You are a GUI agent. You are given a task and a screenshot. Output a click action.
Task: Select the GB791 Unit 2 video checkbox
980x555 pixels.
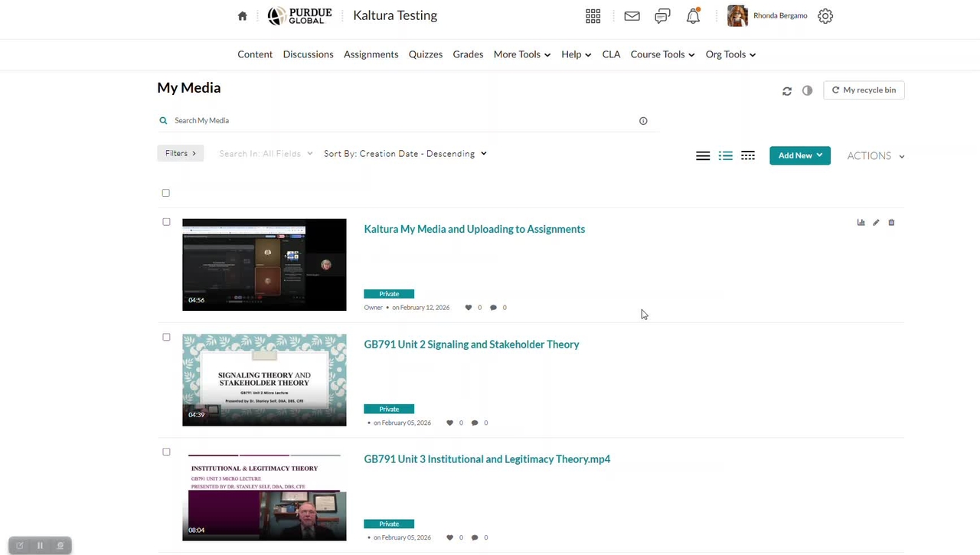click(166, 337)
